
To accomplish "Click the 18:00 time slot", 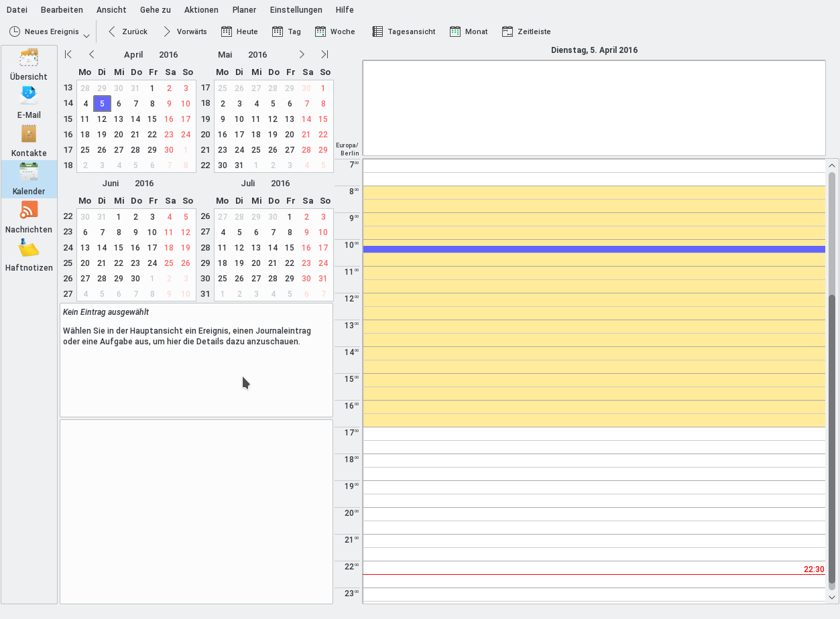I will [594, 460].
